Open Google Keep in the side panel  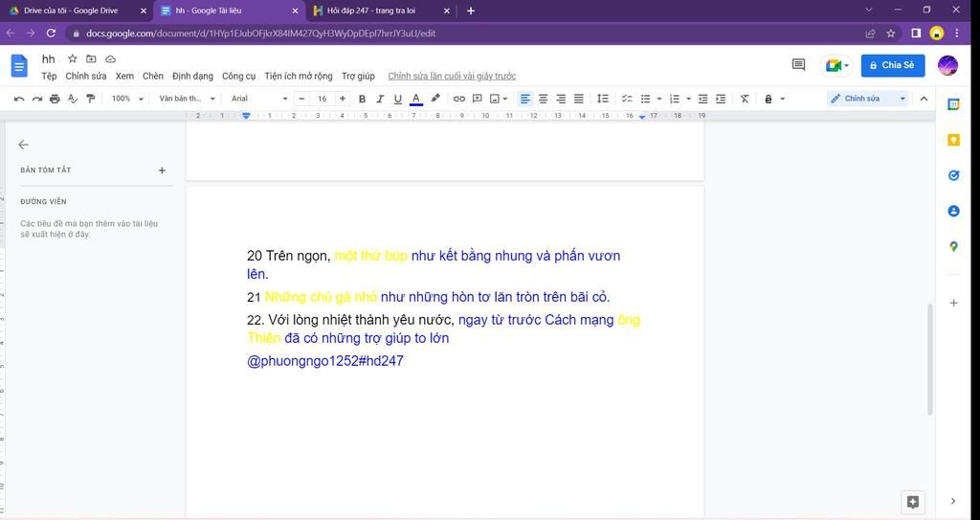point(953,140)
